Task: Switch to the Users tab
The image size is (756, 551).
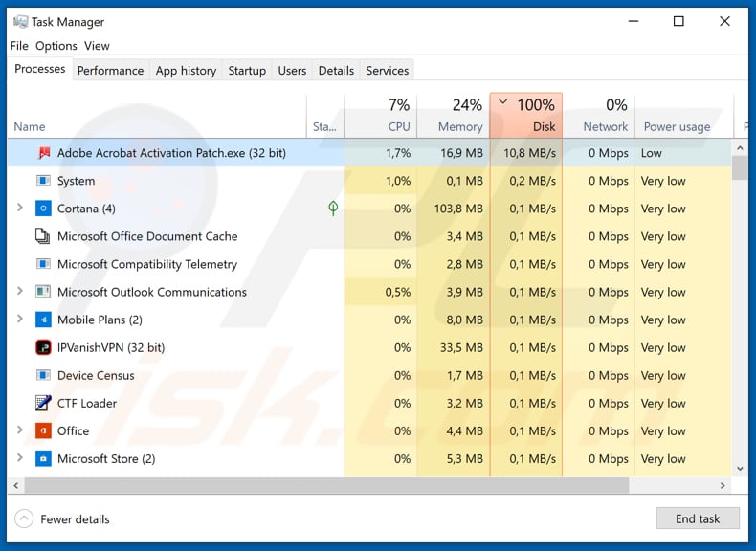Action: (x=292, y=71)
